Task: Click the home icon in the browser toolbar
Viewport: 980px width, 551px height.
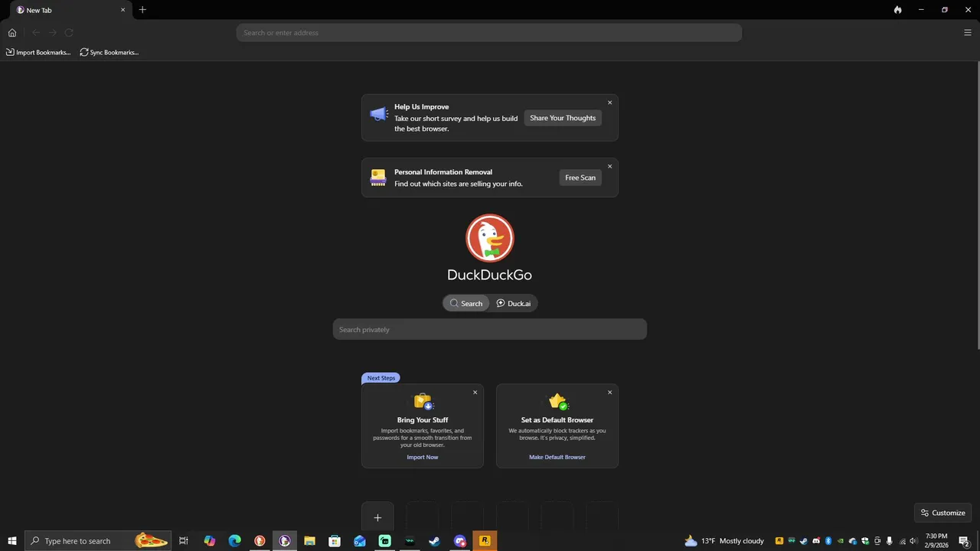Action: click(x=12, y=33)
